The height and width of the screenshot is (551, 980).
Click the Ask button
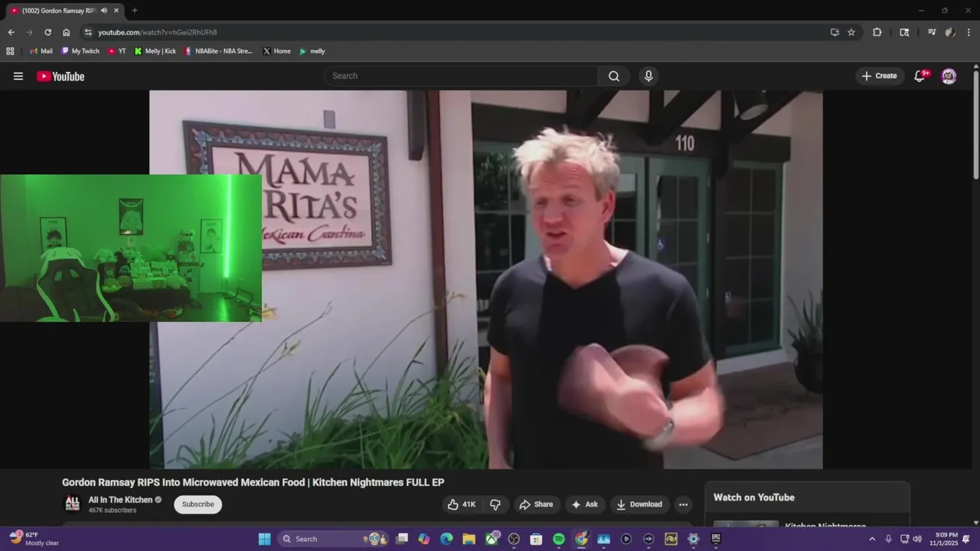tap(584, 504)
